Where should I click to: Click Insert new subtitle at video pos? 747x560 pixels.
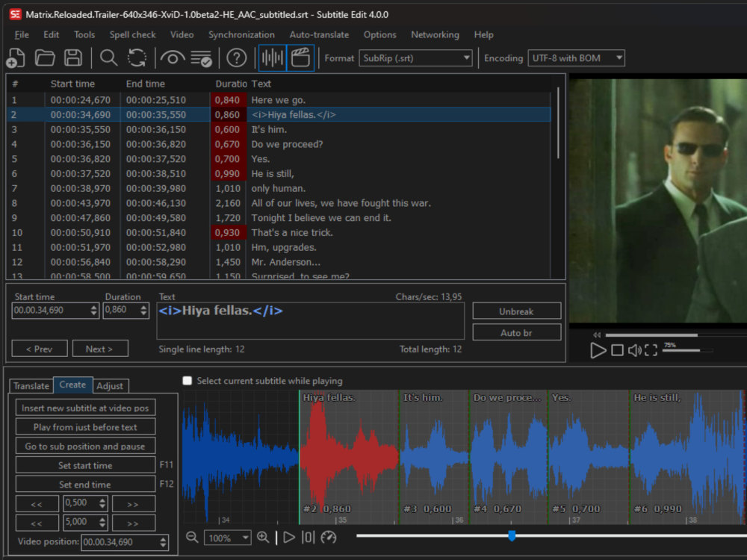(x=85, y=408)
